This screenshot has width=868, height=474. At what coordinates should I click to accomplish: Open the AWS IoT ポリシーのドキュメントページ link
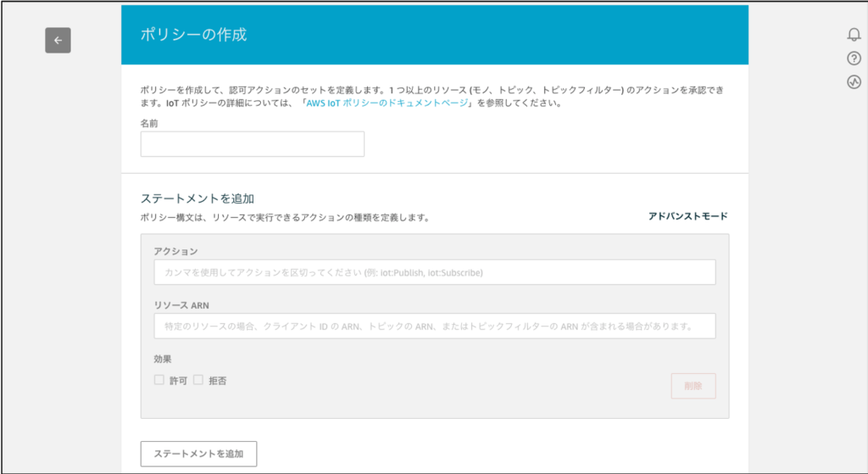click(x=388, y=103)
